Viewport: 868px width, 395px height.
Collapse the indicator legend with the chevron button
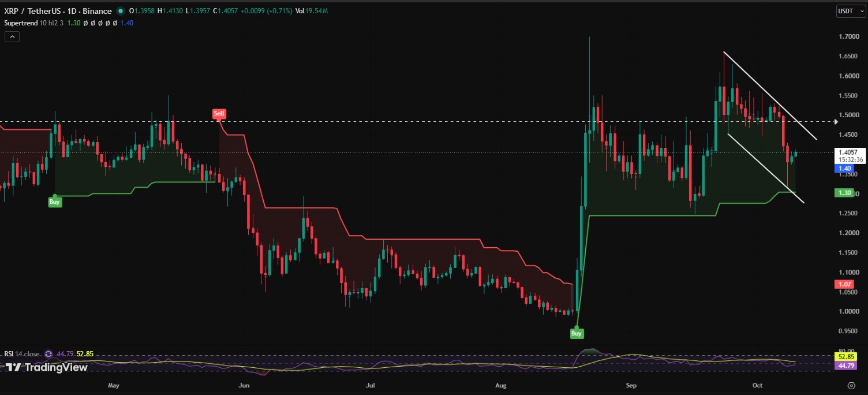(x=12, y=36)
